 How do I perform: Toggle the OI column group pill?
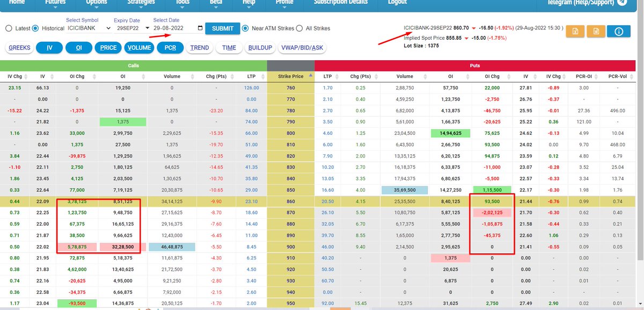[x=78, y=48]
